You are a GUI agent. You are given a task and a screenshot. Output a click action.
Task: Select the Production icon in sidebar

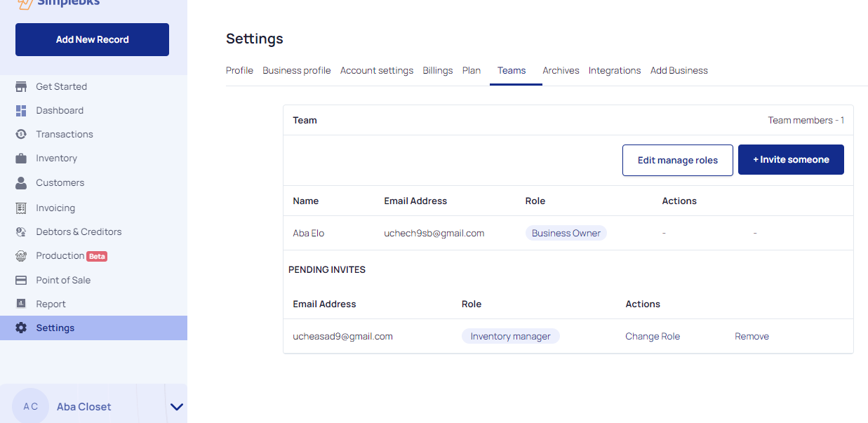[21, 256]
